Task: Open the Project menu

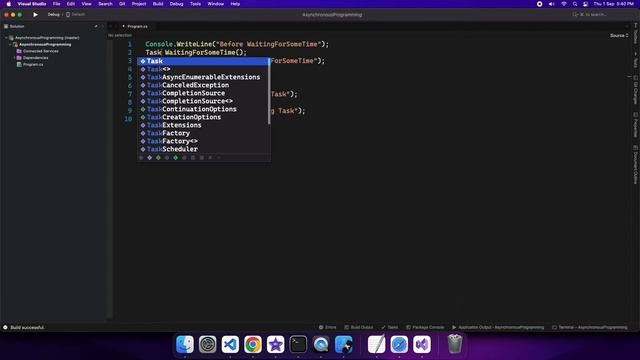Action: click(139, 4)
